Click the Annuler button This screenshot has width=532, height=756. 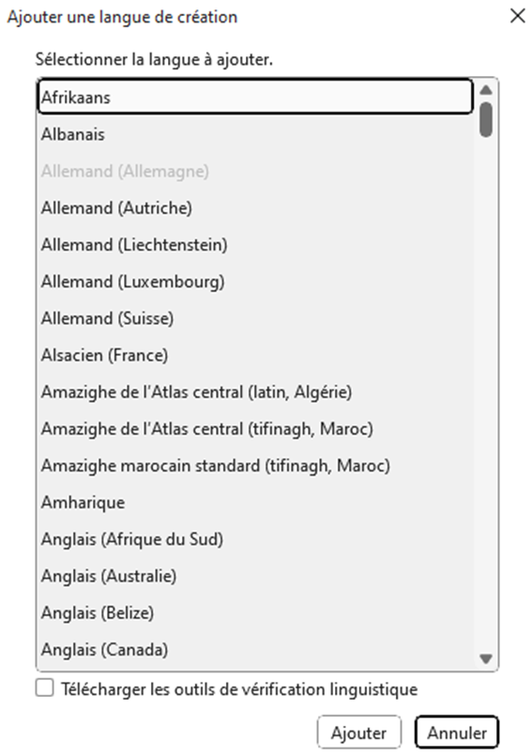coord(457,733)
